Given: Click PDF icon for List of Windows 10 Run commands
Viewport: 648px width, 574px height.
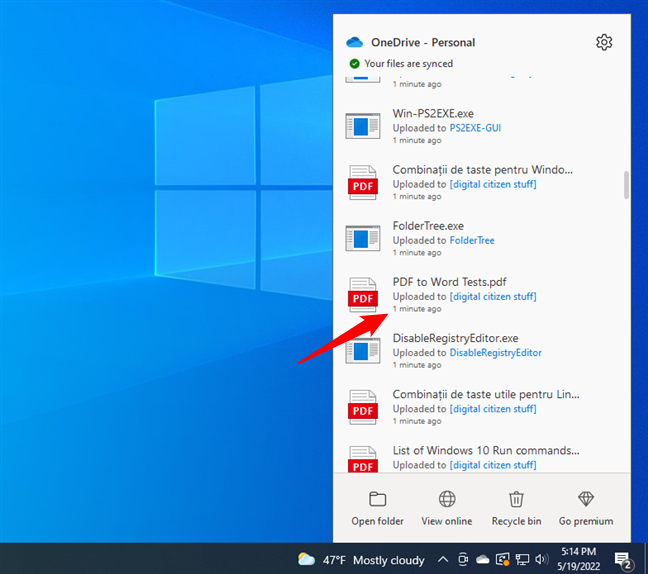Looking at the screenshot, I should [363, 459].
